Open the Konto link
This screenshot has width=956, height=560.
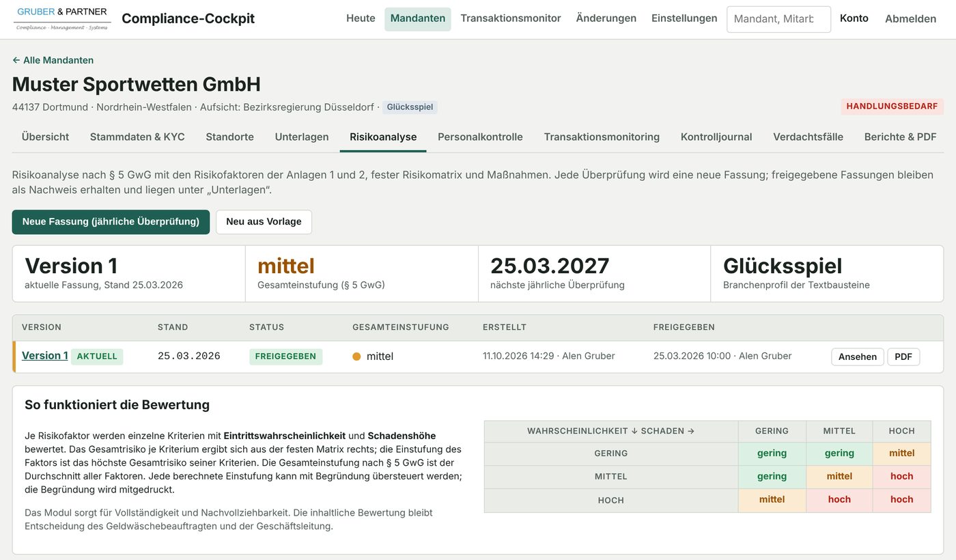854,18
